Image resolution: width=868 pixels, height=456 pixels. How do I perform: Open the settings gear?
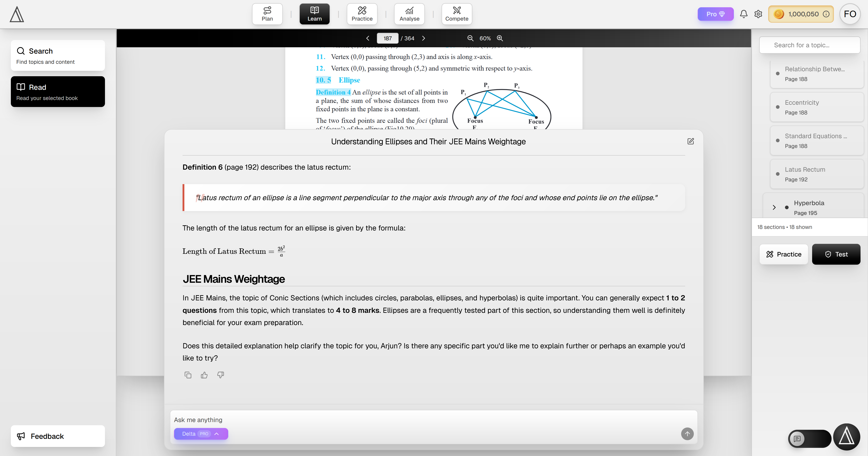pos(758,14)
